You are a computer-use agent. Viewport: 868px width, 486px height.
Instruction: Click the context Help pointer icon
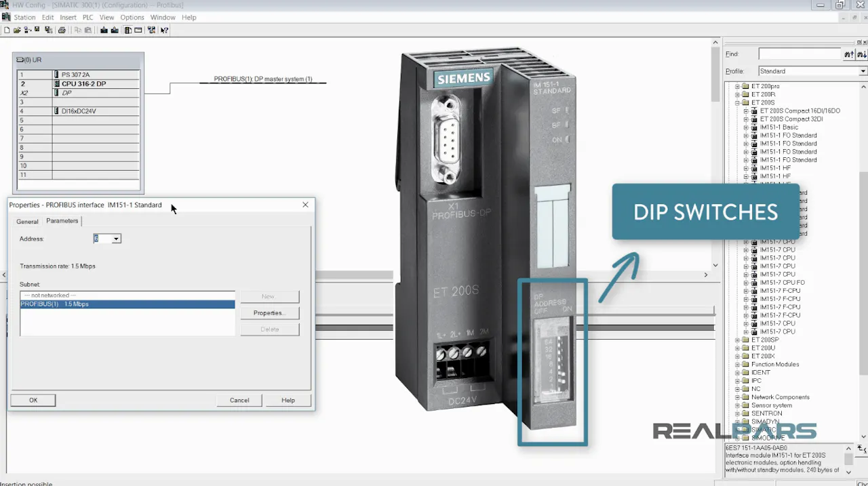coord(164,30)
